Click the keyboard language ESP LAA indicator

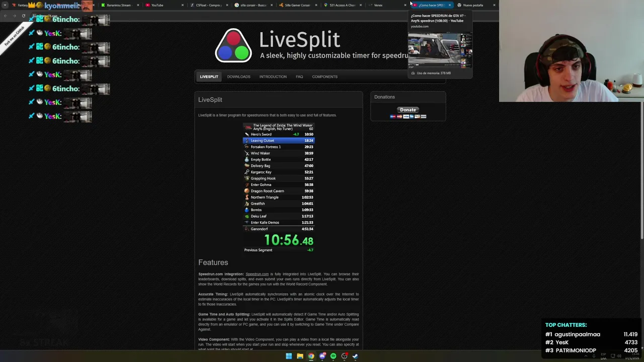(603, 356)
